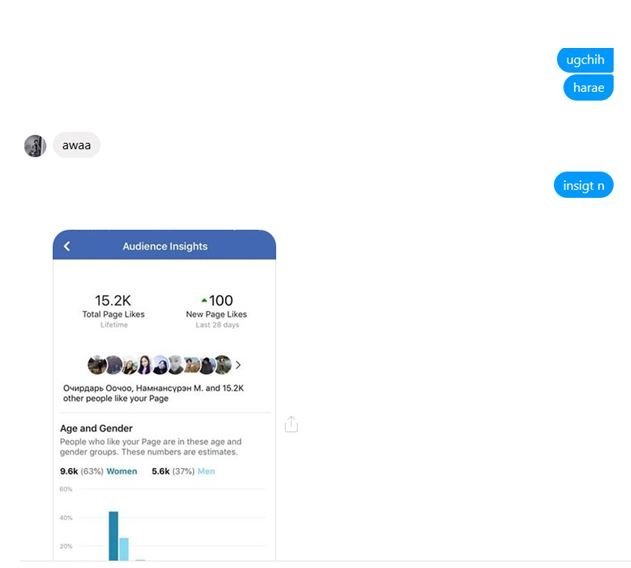Click the 15.2K Total Page Likes stat

(x=113, y=310)
